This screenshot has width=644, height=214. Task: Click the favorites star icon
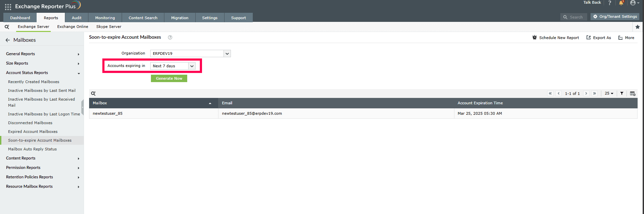pyautogui.click(x=637, y=27)
